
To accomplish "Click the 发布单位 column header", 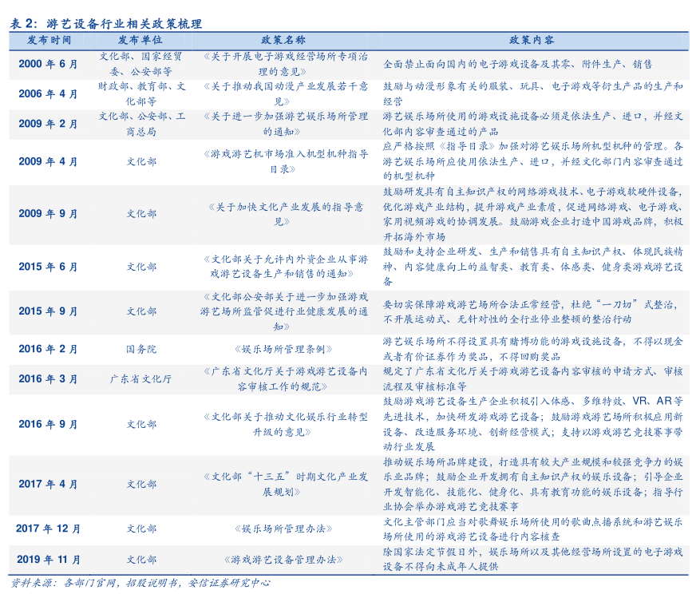I will 140,40.
